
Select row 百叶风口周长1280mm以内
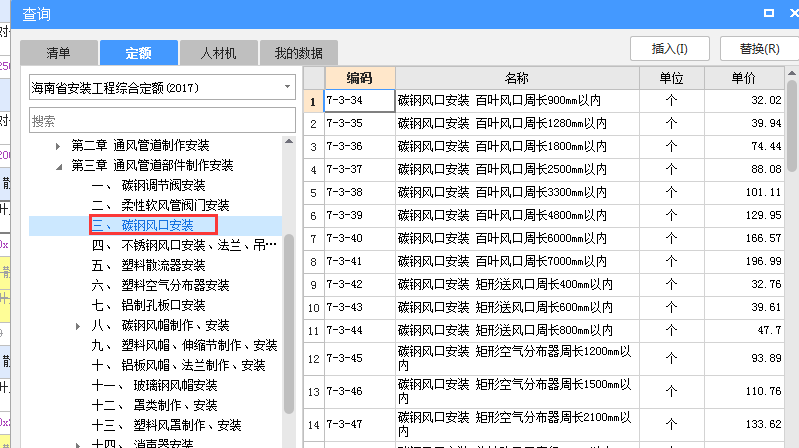pyautogui.click(x=517, y=123)
